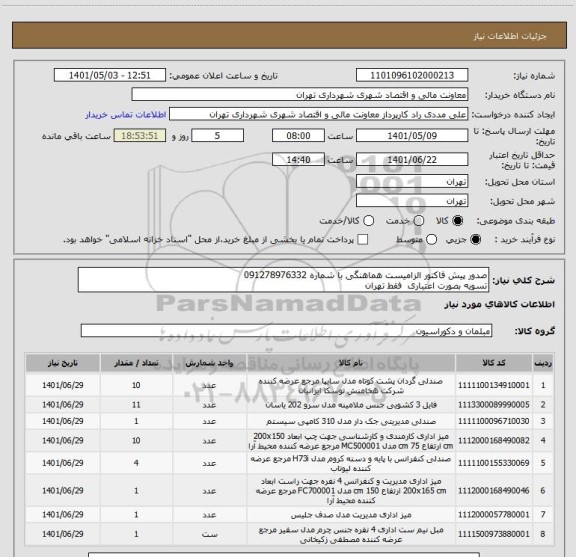Click item name صندلی کنفرانس row 5
576x557 pixels.
click(351, 463)
